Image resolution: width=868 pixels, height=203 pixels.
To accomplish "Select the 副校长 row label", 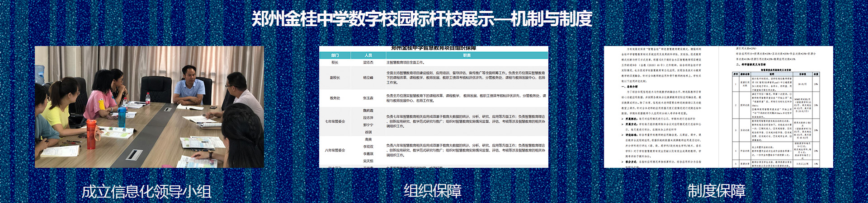I will (335, 78).
